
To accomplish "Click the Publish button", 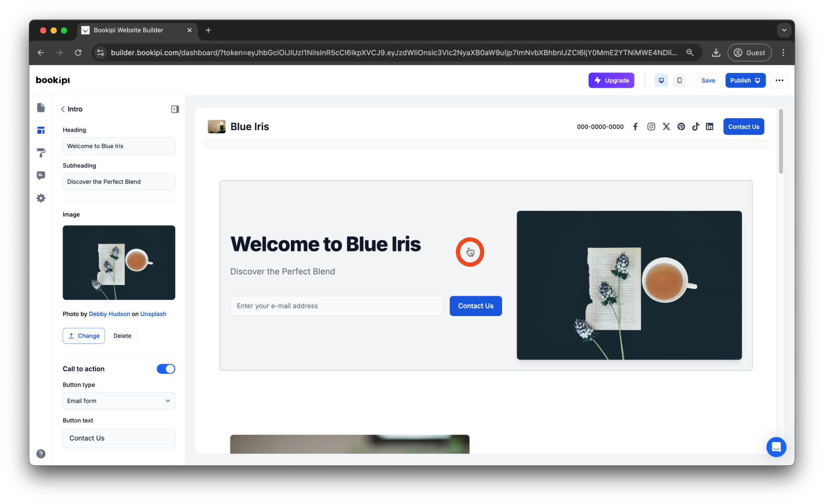I will coord(745,80).
